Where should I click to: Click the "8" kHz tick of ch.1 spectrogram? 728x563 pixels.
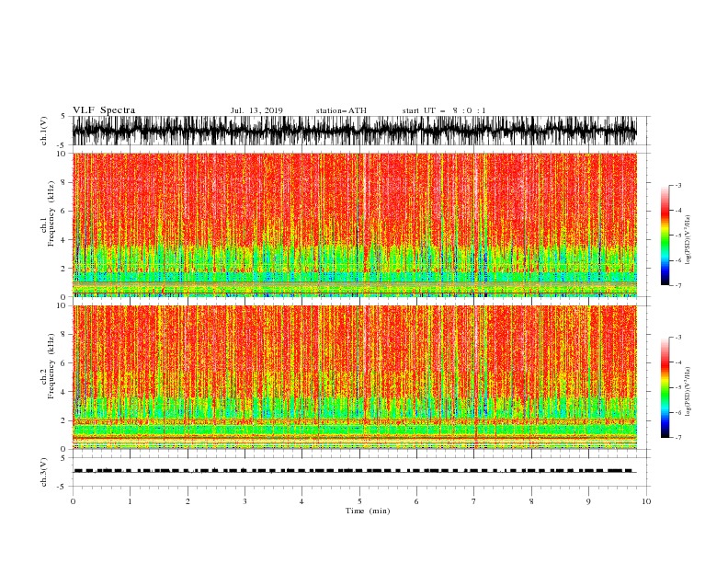coord(63,182)
